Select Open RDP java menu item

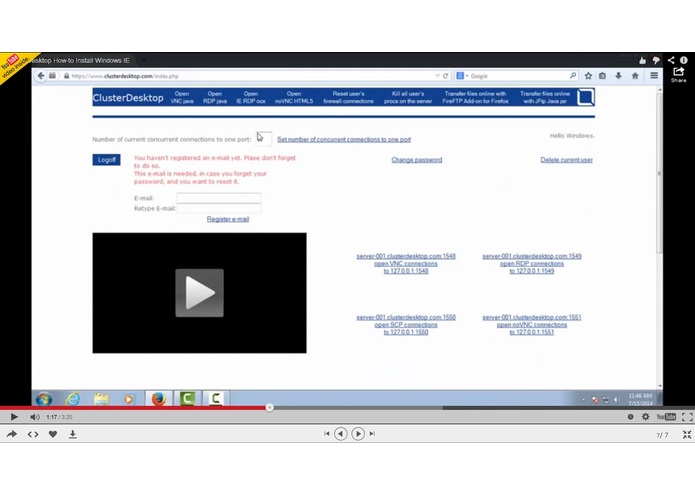(215, 97)
